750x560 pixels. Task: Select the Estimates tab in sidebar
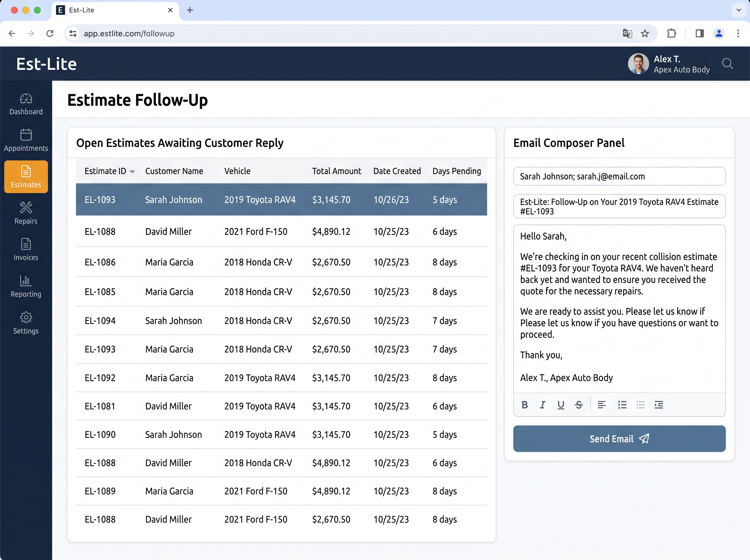click(26, 177)
